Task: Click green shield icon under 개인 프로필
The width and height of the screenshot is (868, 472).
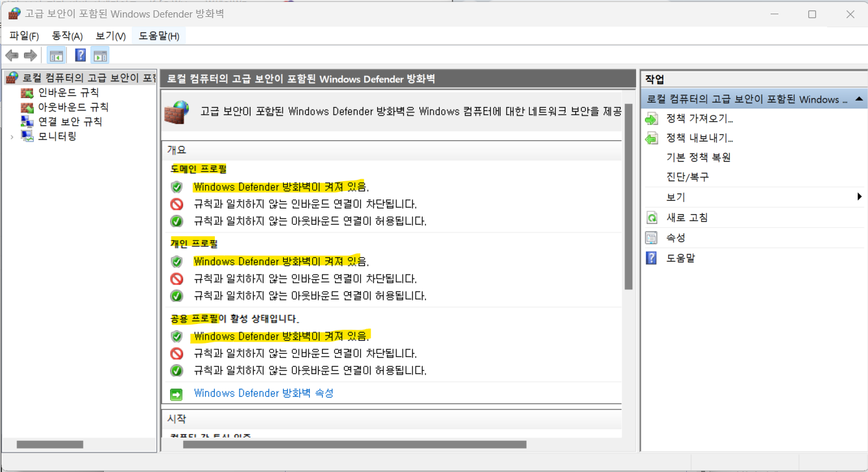Action: (x=177, y=262)
